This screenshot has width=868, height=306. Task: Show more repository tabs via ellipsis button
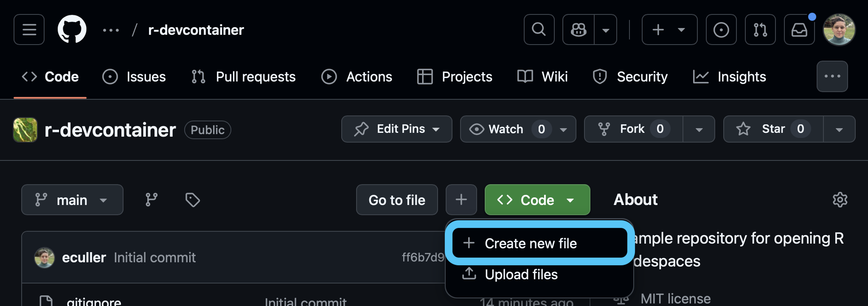click(x=832, y=76)
